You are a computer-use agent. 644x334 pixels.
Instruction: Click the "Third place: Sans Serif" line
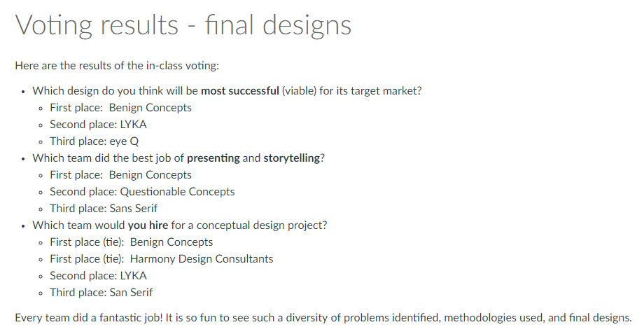[x=104, y=209]
